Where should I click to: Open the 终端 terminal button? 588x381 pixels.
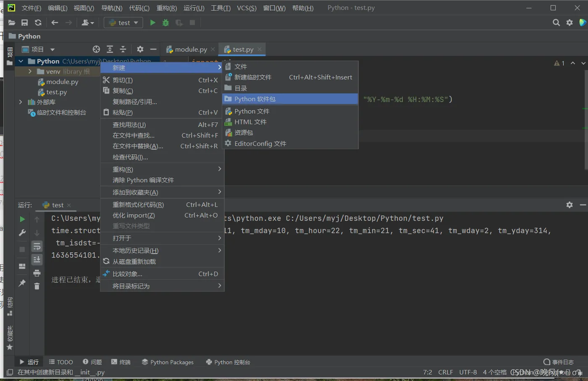pos(121,362)
